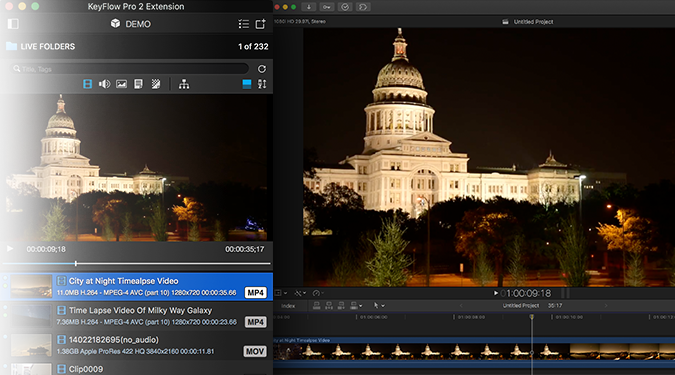Click the Final Cut keyword key button
Image resolution: width=675 pixels, height=375 pixels.
[x=327, y=7]
